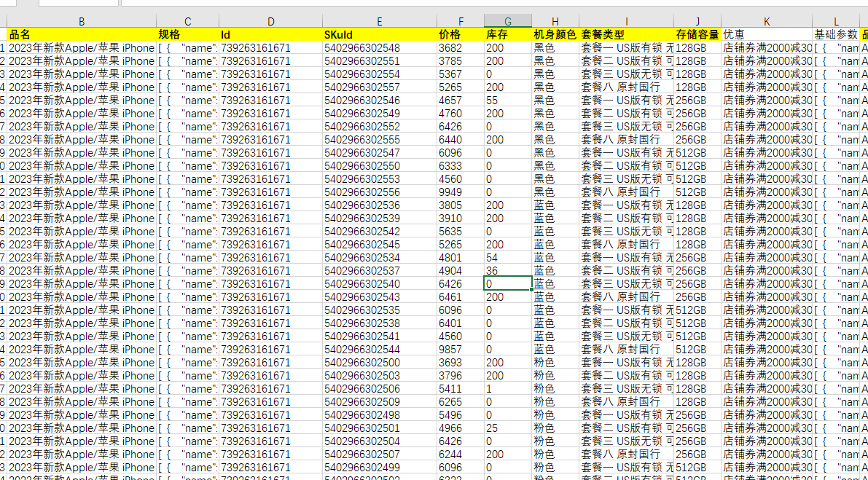Select column K header
The width and height of the screenshot is (868, 480).
pos(767,22)
